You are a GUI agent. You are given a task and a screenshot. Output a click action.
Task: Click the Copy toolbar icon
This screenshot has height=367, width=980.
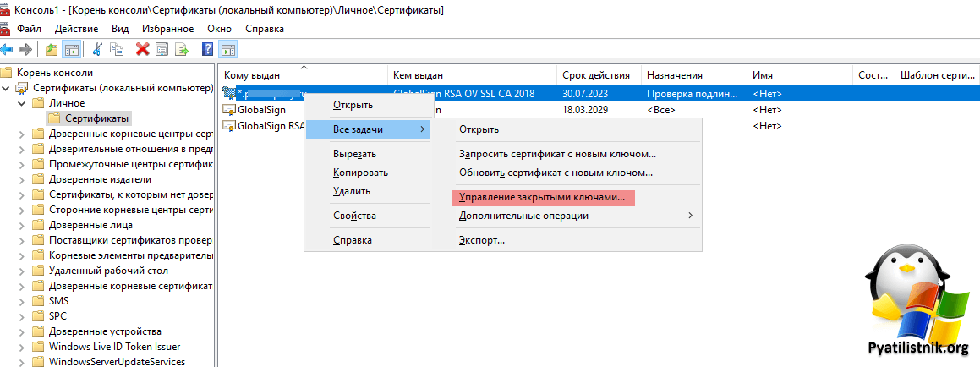[117, 49]
